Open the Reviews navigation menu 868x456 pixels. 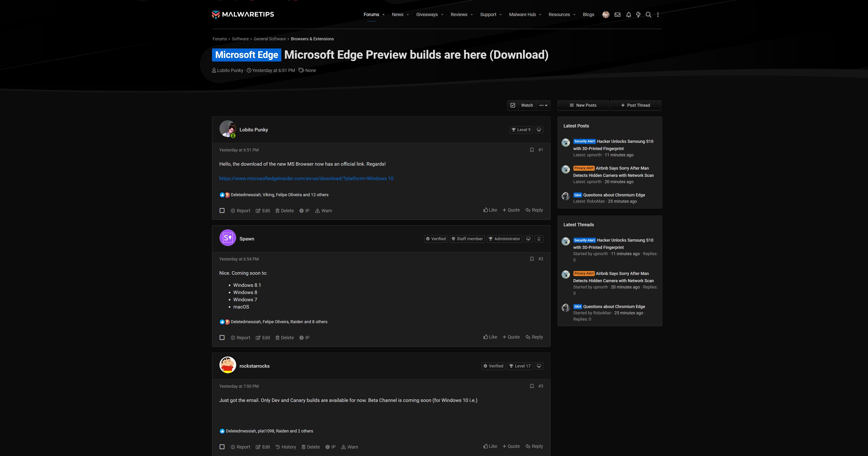[x=459, y=14]
